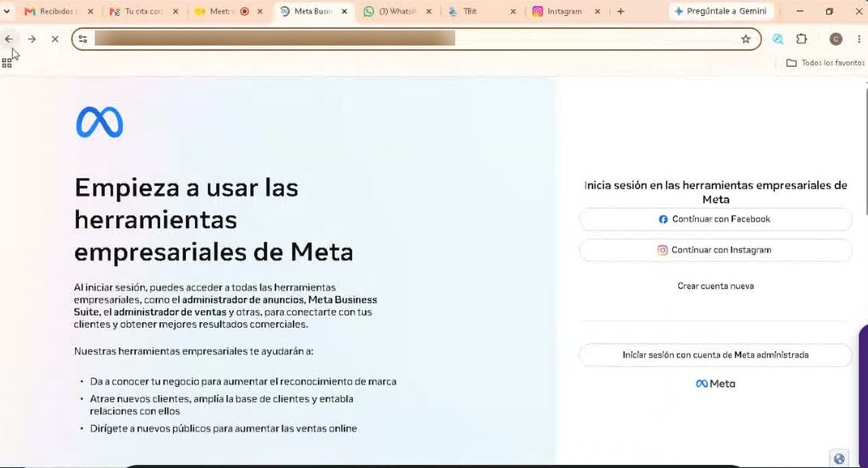Screen dimensions: 868x468
Task: Click Iniciar sesión con cuenta de Meta administrada
Action: (x=715, y=355)
